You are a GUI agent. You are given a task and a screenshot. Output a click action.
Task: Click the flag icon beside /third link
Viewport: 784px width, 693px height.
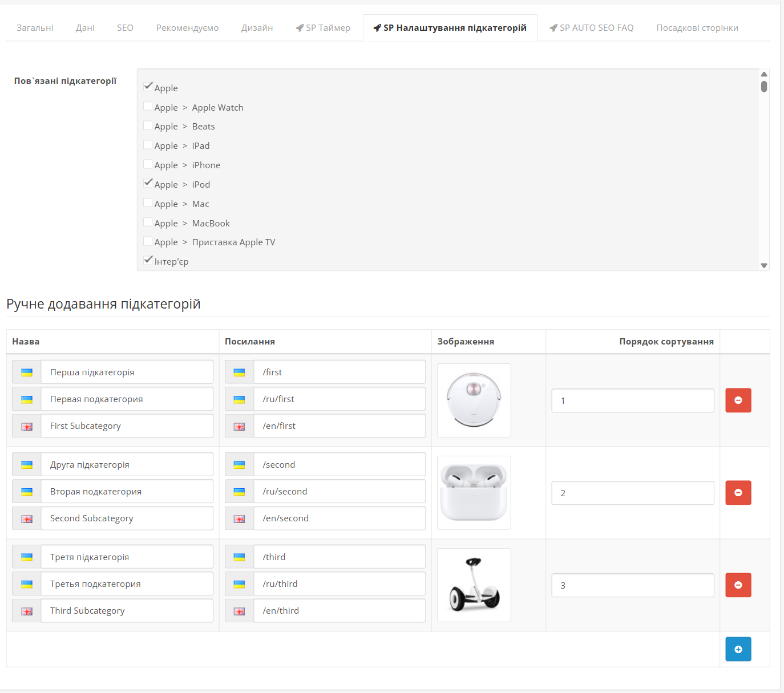[240, 557]
